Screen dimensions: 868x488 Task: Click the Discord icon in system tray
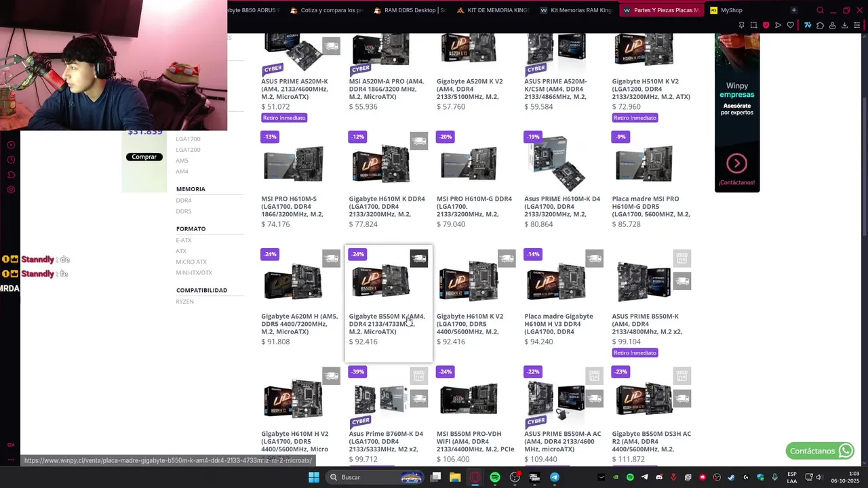pyautogui.click(x=659, y=477)
